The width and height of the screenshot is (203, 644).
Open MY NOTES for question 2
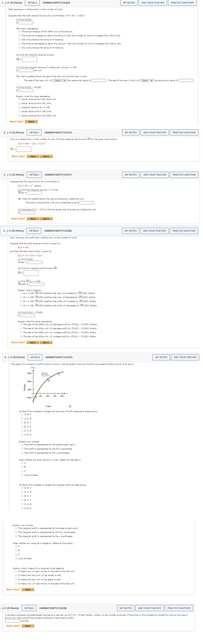pyautogui.click(x=131, y=133)
